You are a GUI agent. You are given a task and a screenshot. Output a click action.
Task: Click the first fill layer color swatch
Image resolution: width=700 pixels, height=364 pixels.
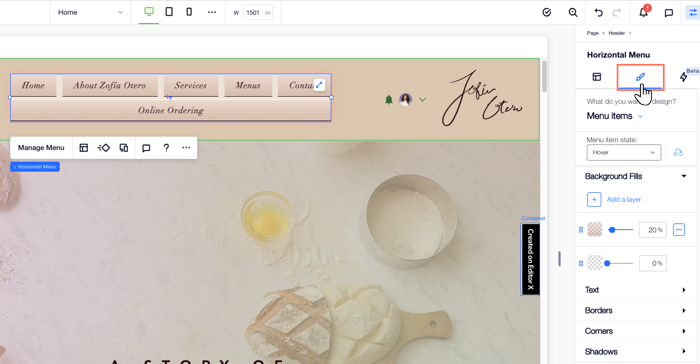click(x=595, y=230)
